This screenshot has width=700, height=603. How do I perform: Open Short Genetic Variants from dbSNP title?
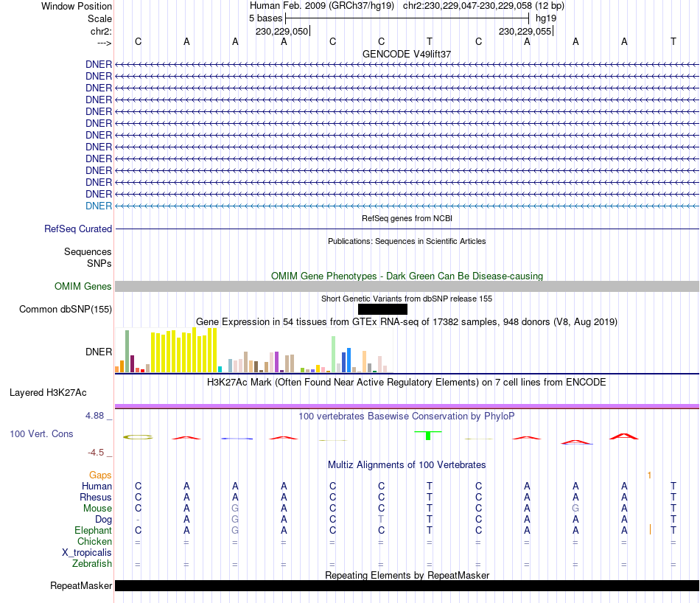pyautogui.click(x=407, y=299)
